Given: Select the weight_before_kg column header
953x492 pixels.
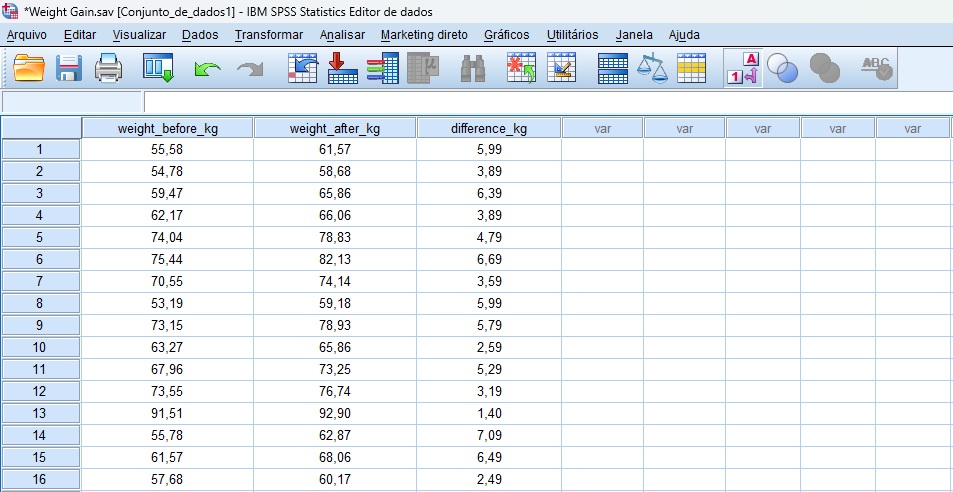Looking at the screenshot, I should point(167,128).
